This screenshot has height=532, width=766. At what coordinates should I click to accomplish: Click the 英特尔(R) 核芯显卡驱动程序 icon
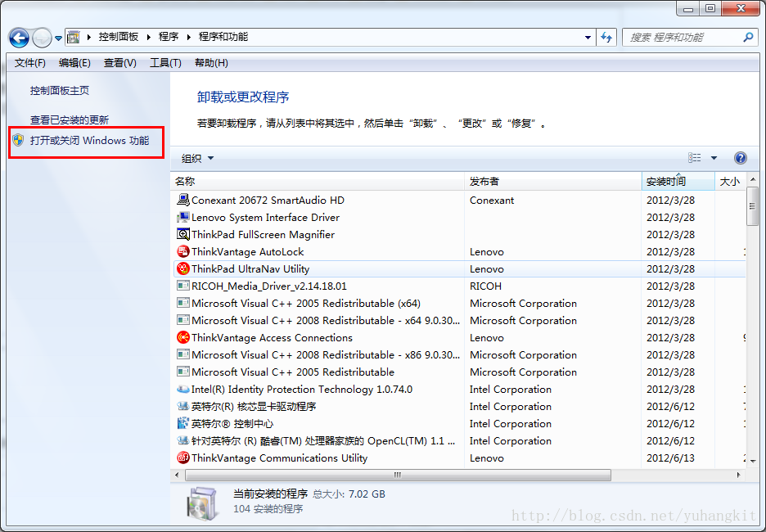pos(182,406)
